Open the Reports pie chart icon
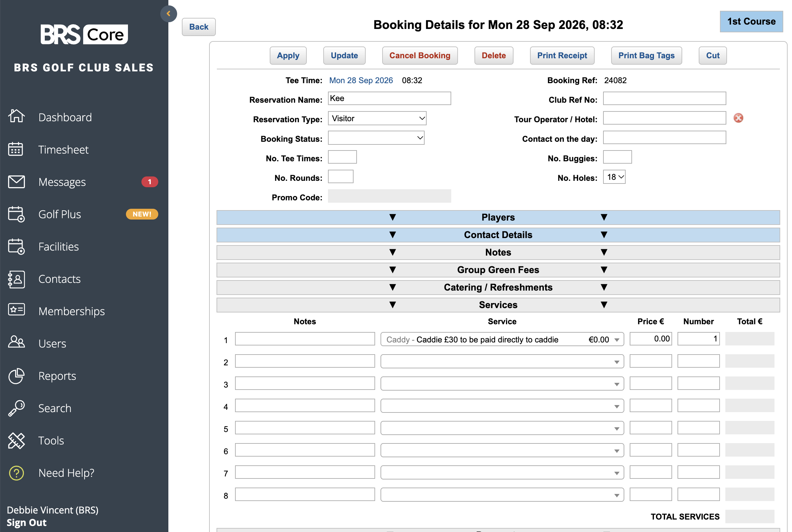Screen dimensions: 792x532 [16, 375]
